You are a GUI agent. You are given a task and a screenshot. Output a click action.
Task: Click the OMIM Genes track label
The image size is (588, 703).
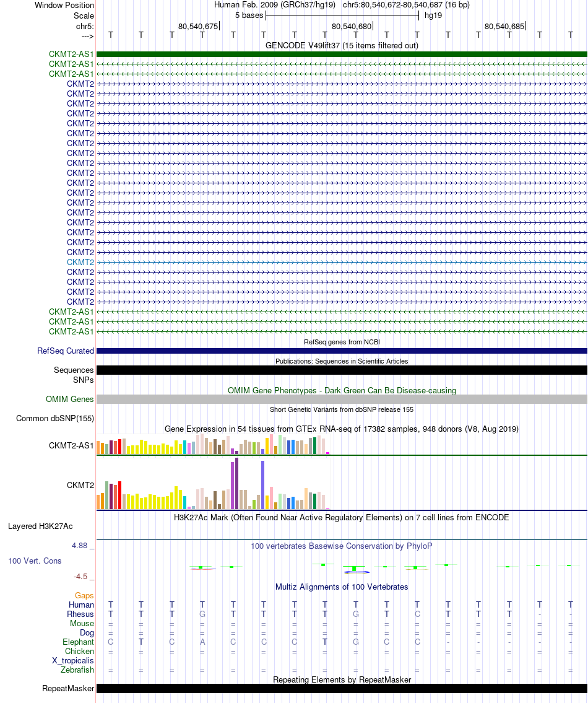tap(69, 399)
